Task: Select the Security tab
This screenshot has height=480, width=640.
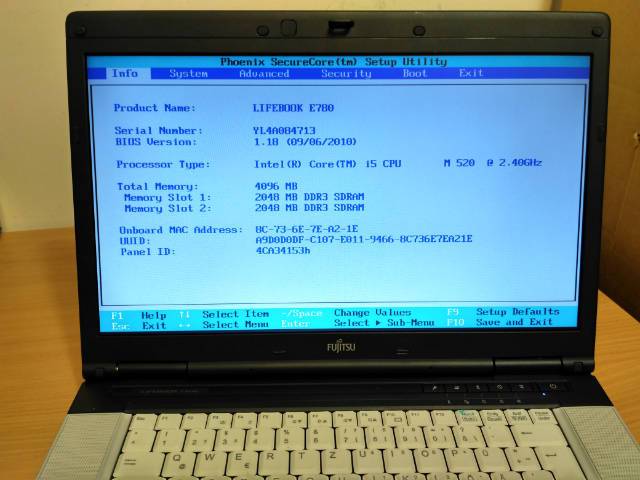Action: (346, 74)
